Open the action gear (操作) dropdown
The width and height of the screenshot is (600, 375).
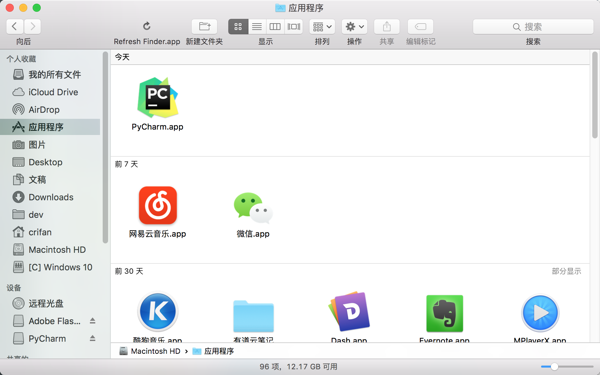click(x=354, y=26)
